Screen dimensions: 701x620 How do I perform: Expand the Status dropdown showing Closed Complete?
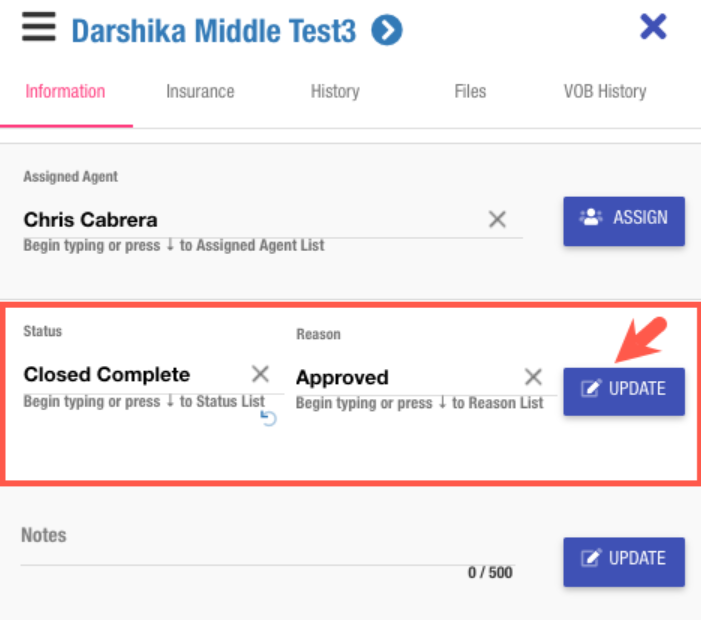tap(130, 375)
